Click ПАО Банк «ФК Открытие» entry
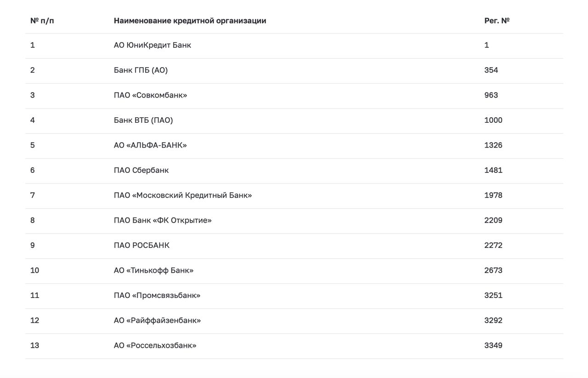 (x=163, y=220)
